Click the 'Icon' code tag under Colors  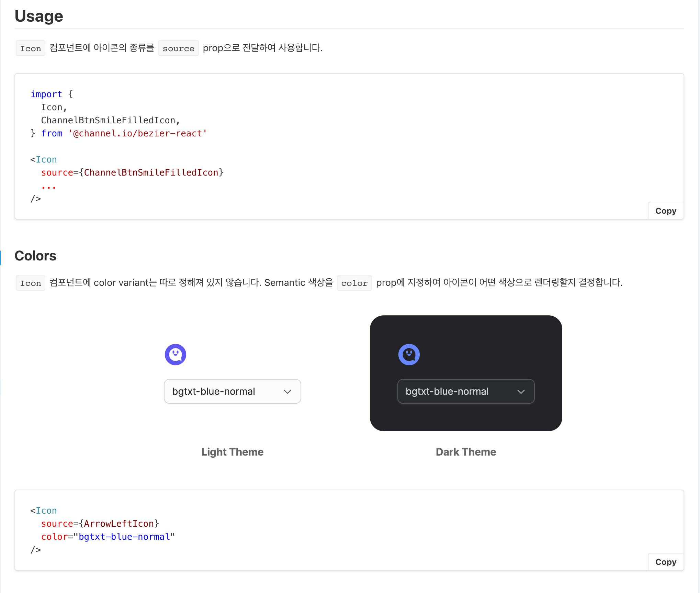tap(31, 283)
